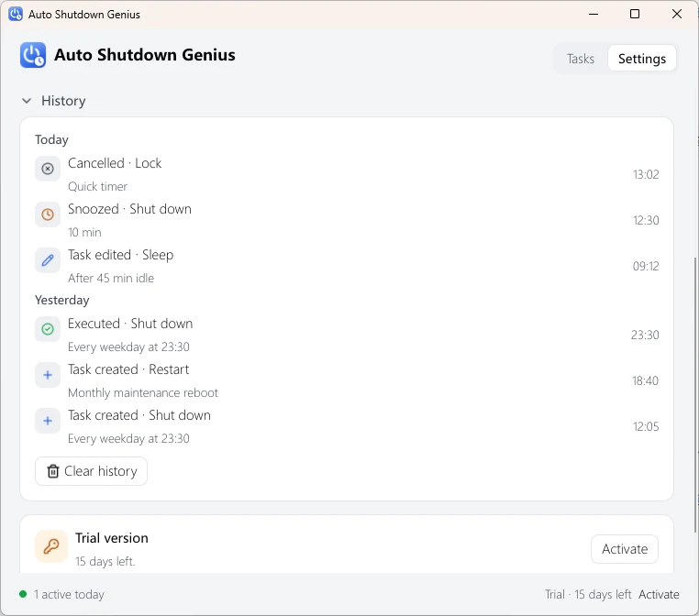Click the plus icon for Task created Restart

[x=48, y=375]
